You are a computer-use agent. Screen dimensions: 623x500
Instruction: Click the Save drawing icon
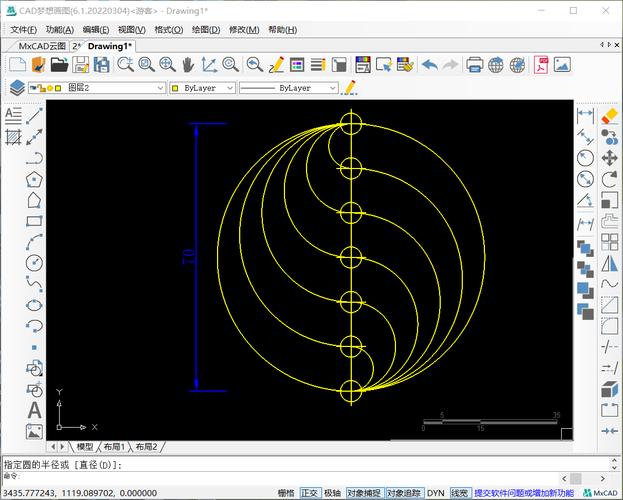[x=81, y=65]
